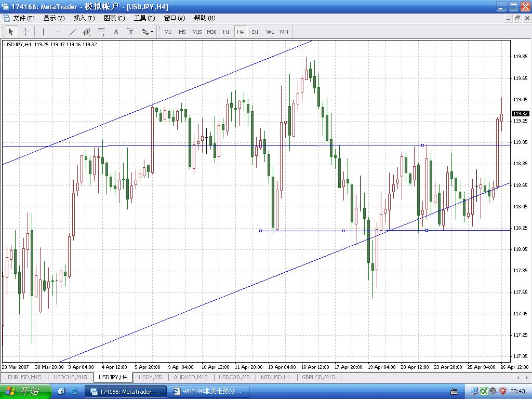This screenshot has height=399, width=532.
Task: Open the 工具(T) menu
Action: tap(144, 18)
